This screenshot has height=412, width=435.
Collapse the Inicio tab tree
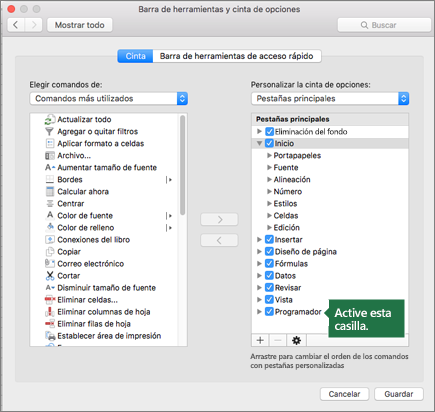[x=259, y=144]
